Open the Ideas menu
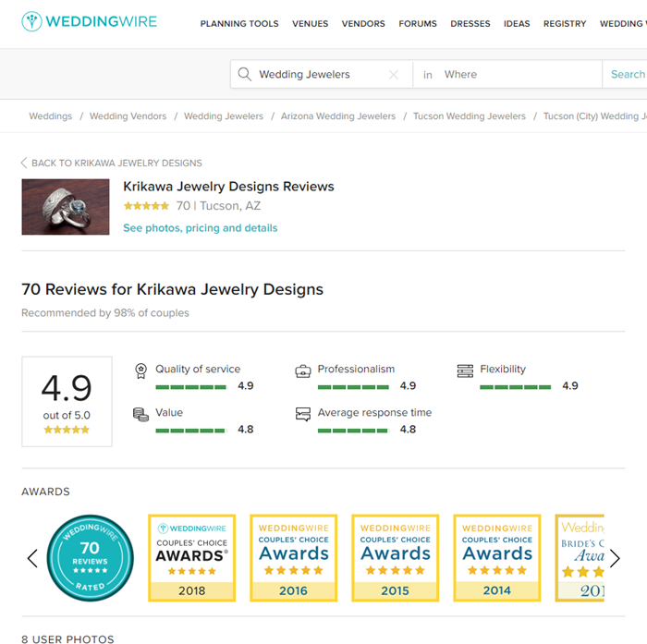This screenshot has height=644, width=647. 517,23
